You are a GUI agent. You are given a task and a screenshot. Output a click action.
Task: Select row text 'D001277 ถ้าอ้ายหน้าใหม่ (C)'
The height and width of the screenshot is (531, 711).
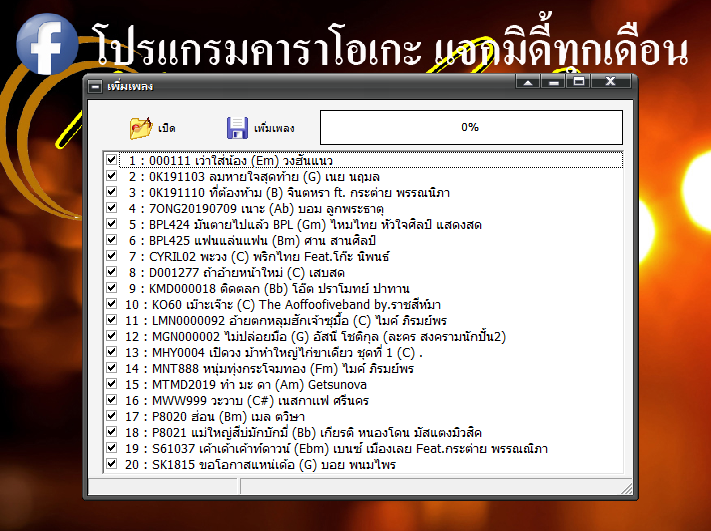227,273
